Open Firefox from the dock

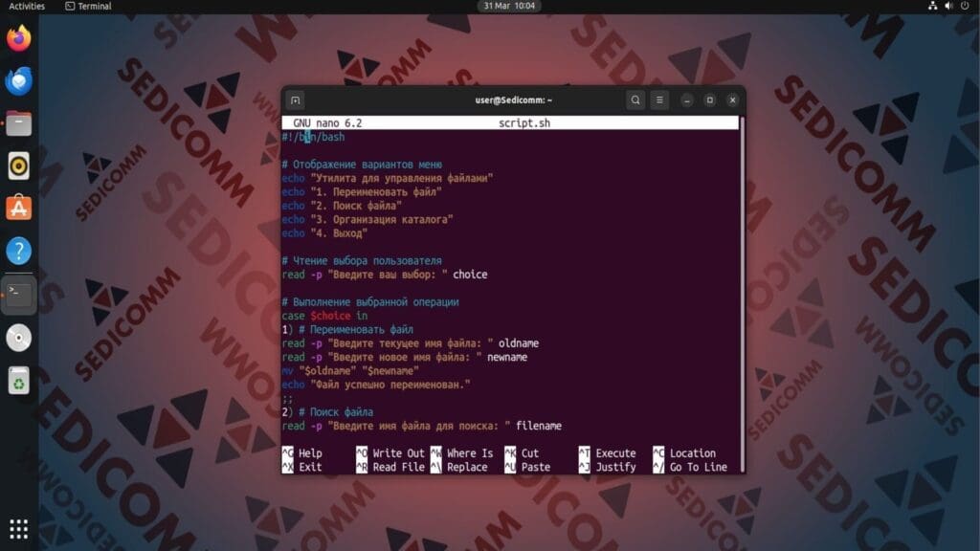tap(17, 42)
